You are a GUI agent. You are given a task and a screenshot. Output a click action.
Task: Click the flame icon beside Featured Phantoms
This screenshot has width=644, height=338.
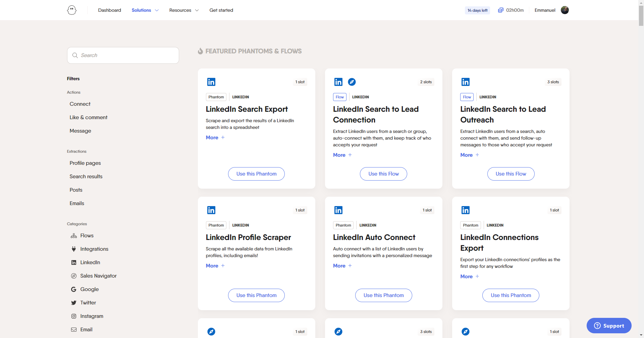pyautogui.click(x=200, y=51)
